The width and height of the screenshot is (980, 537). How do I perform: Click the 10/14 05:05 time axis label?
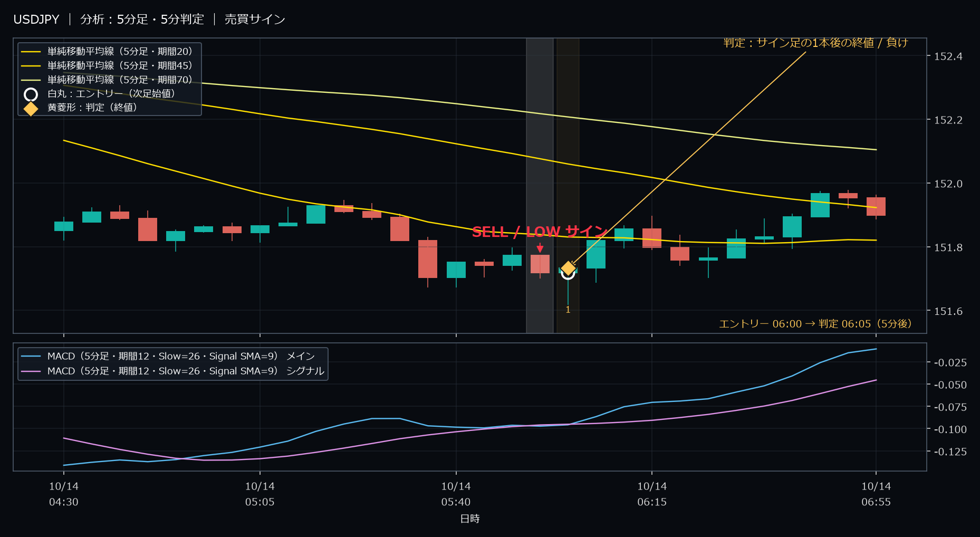(x=260, y=494)
